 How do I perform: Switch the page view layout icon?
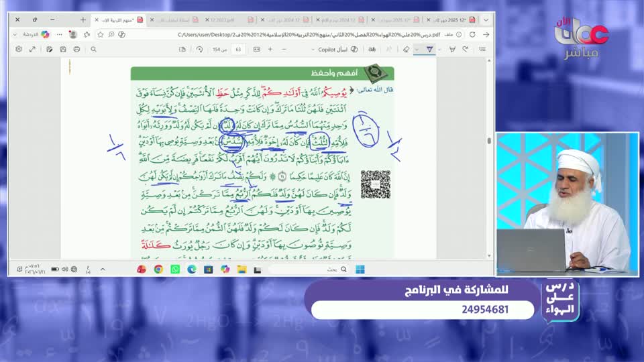click(x=182, y=49)
